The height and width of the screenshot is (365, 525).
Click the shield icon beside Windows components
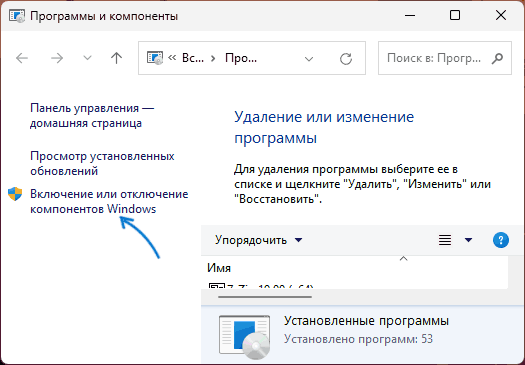(15, 194)
